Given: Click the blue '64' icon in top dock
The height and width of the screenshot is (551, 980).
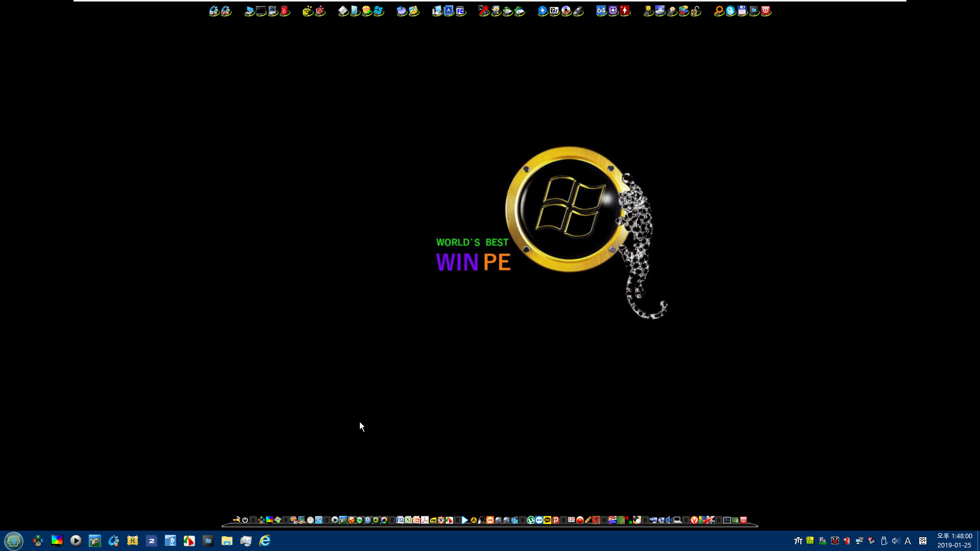Looking at the screenshot, I should click(601, 10).
